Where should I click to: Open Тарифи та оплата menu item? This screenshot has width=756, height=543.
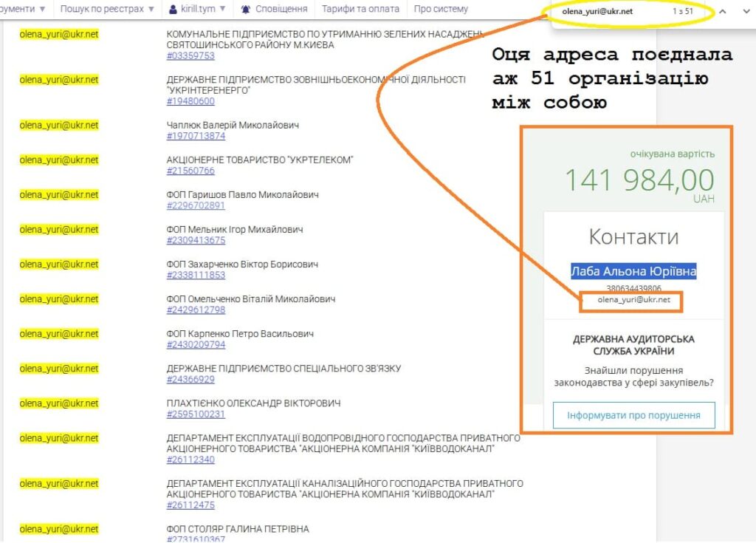(360, 9)
